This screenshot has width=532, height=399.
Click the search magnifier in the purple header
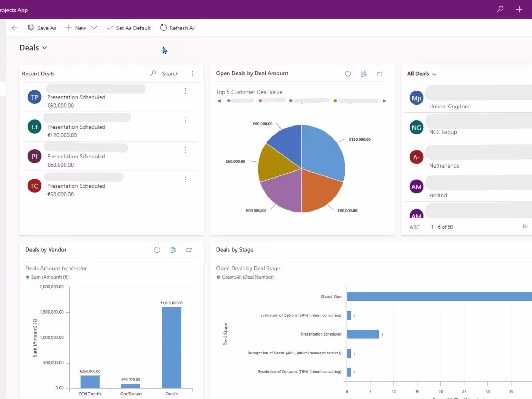500,9
